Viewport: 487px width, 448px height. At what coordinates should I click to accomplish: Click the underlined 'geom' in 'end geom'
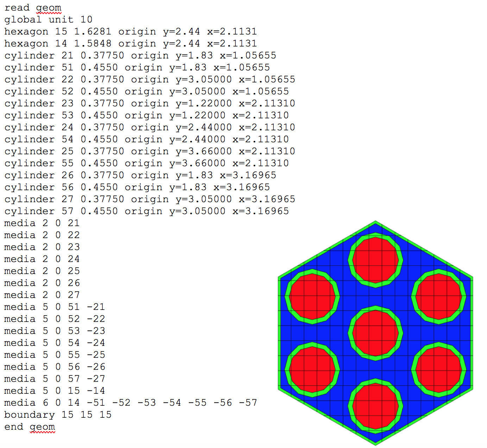(x=42, y=427)
